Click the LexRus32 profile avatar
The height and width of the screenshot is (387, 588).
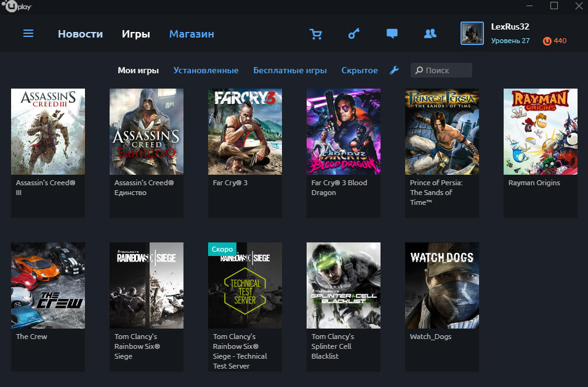[x=472, y=33]
